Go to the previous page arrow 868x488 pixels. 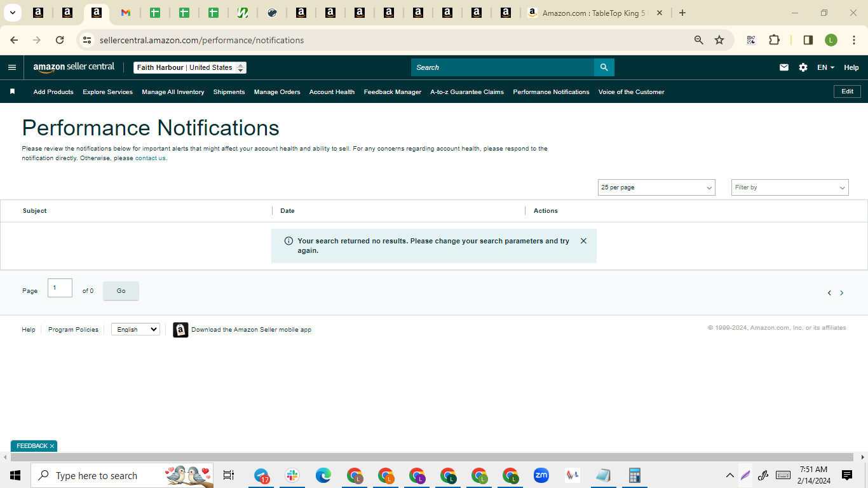point(829,293)
